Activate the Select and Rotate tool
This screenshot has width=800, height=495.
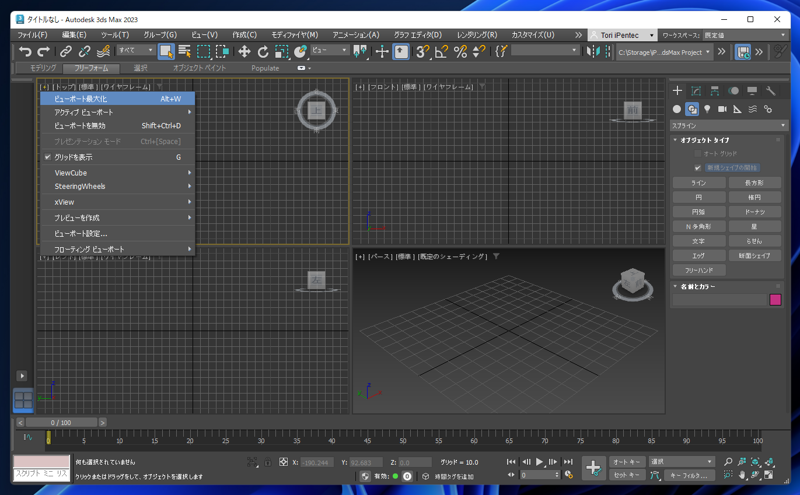click(263, 52)
